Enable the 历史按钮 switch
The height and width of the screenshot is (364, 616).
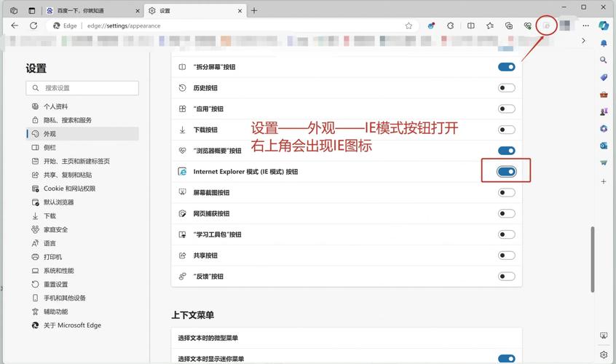[x=506, y=88]
